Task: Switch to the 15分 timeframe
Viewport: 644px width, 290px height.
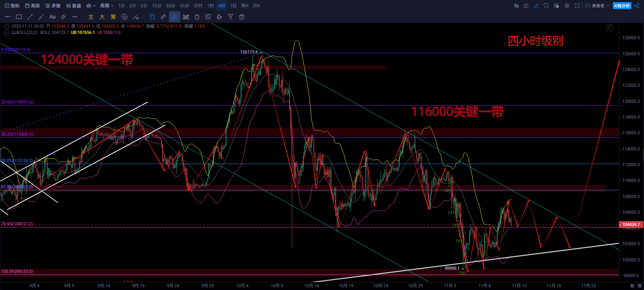Action: [156, 6]
